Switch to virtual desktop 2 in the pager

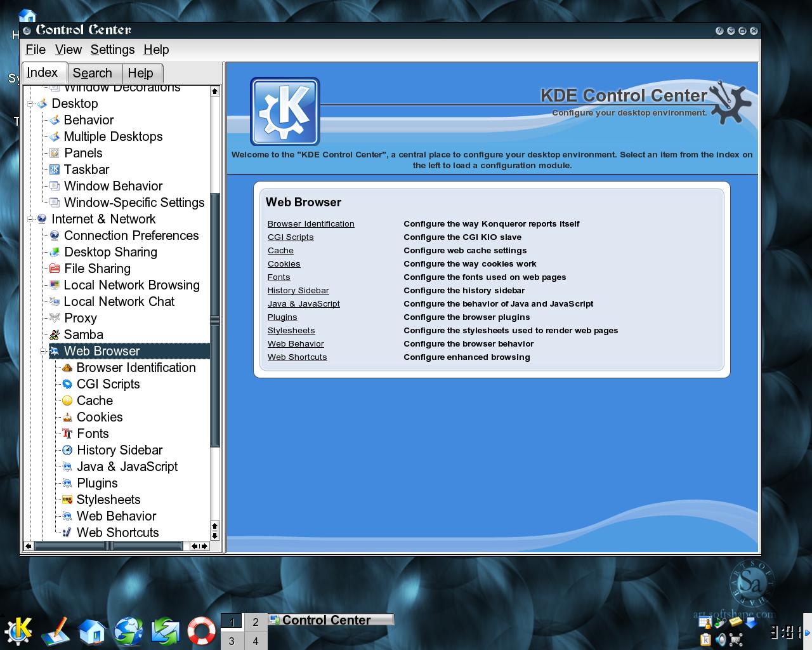point(256,622)
